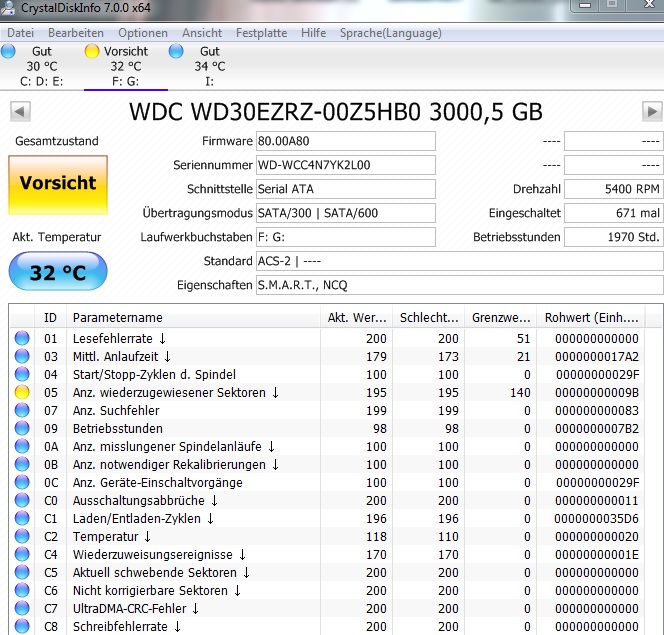664x635 pixels.
Task: Open the Bearbeiten menu
Action: click(76, 33)
